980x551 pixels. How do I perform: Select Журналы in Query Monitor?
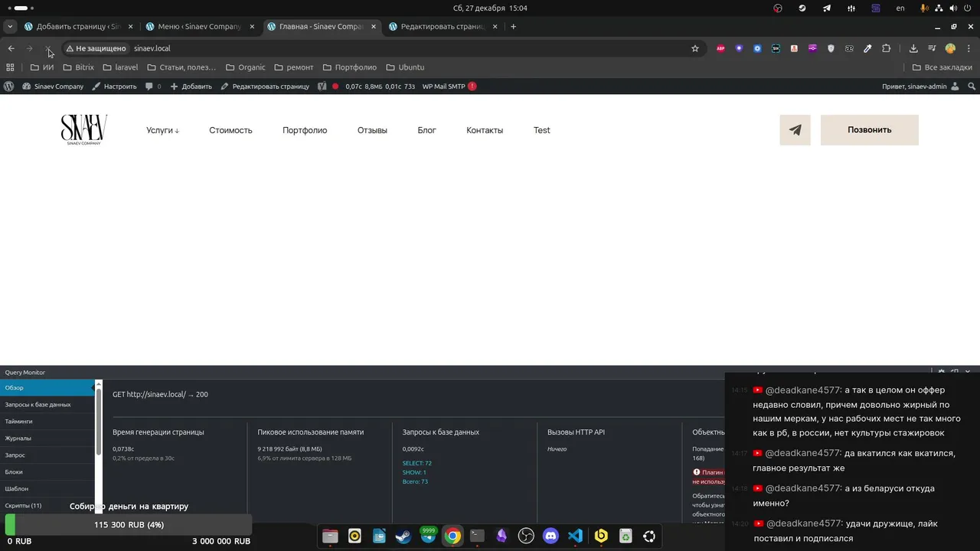click(47, 438)
